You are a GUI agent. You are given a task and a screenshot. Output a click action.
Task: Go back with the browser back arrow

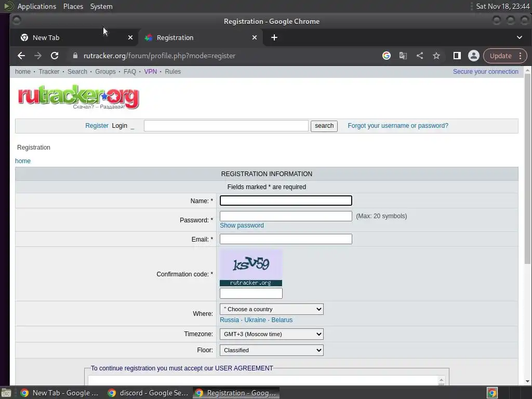[21, 56]
